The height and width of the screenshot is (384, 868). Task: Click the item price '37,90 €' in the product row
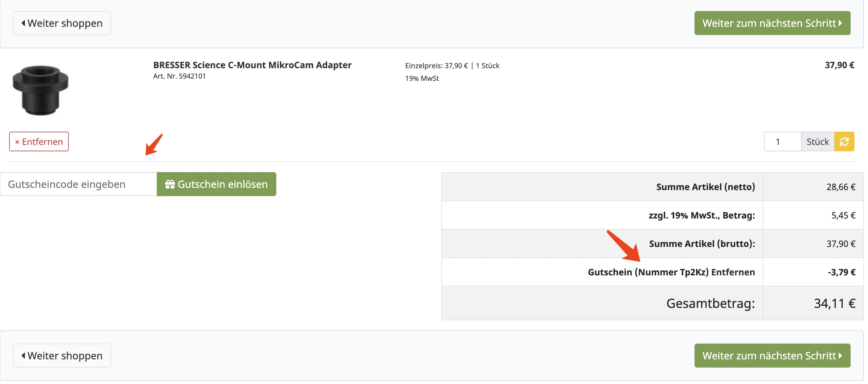[x=839, y=65]
